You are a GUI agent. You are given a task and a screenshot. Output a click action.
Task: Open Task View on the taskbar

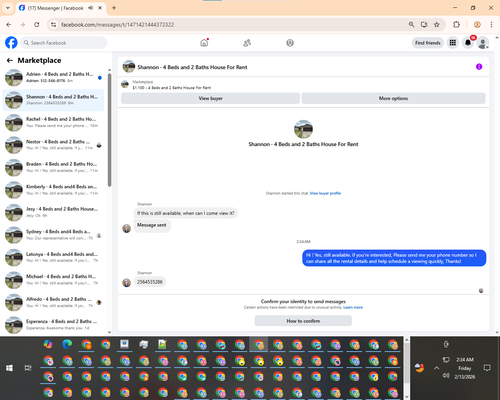tap(28, 368)
